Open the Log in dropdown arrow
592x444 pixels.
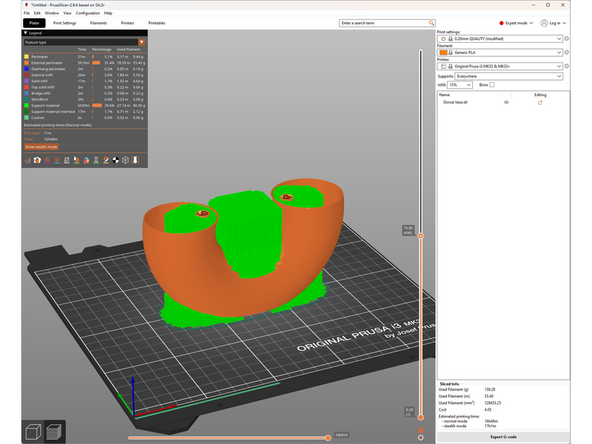point(564,23)
